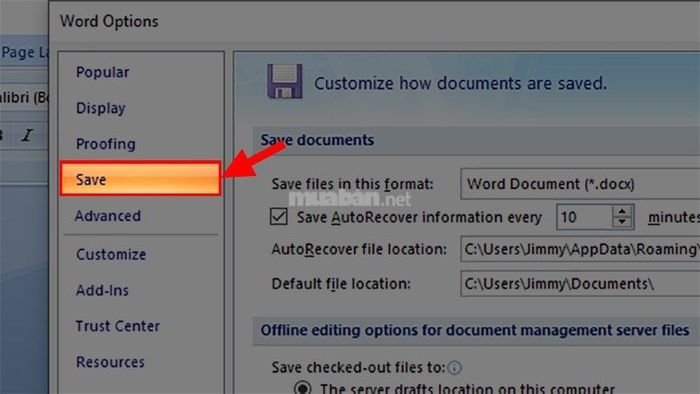Click the AutoRecover file location field
The height and width of the screenshot is (394, 700).
coord(580,249)
